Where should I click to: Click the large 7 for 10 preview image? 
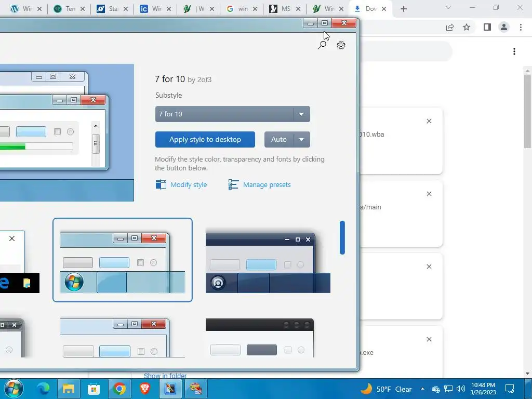coord(67,132)
